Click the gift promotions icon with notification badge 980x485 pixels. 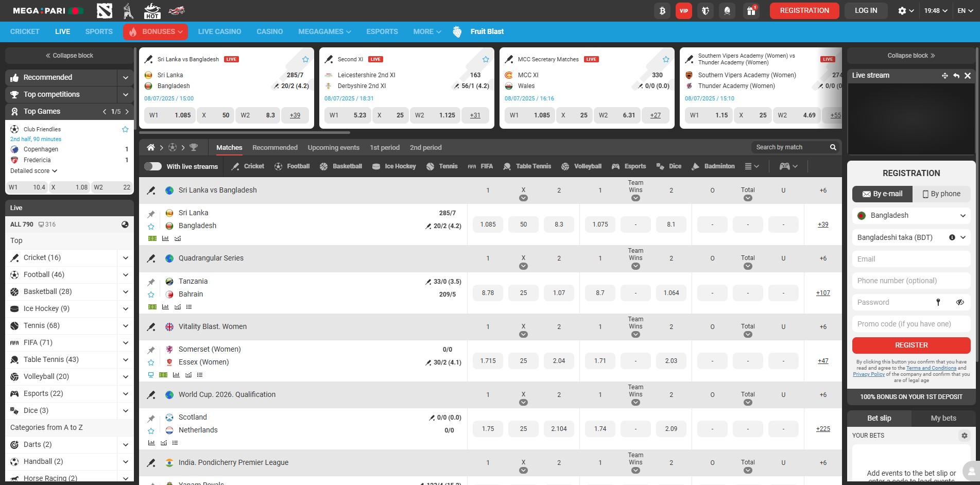click(751, 10)
